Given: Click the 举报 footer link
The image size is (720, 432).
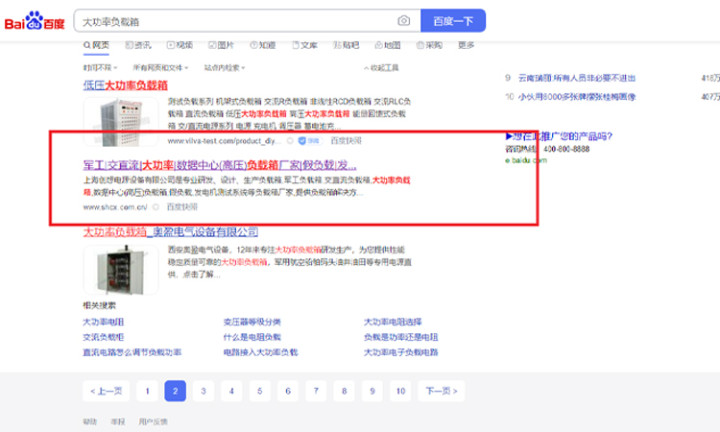Looking at the screenshot, I should [x=118, y=421].
